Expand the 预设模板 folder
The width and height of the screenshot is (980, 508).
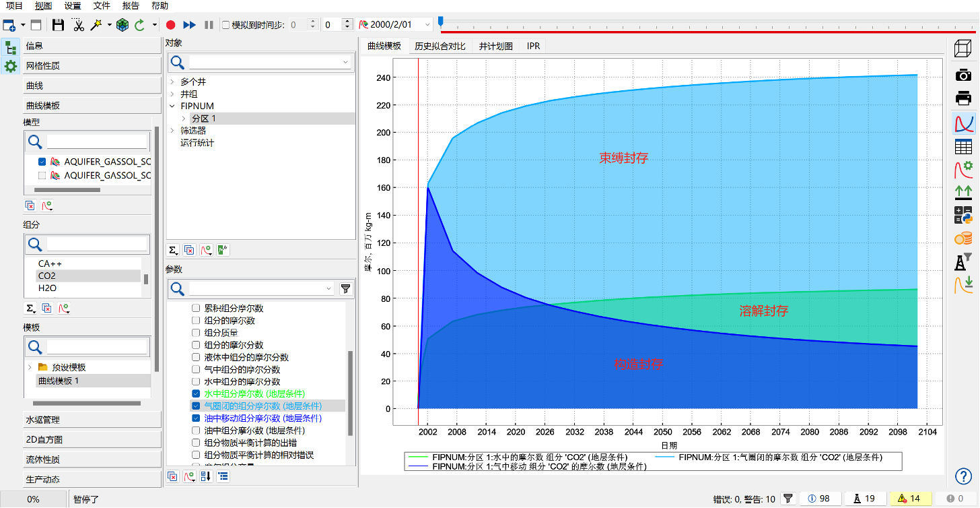click(30, 367)
